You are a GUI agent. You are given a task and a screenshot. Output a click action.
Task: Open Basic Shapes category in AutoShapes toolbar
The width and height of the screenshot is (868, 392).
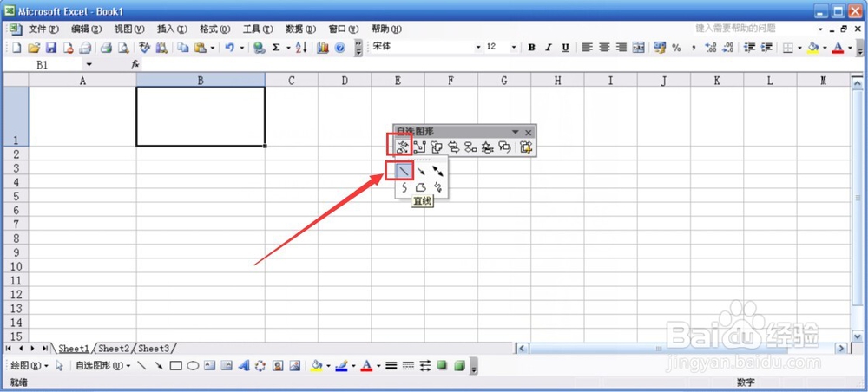click(437, 147)
